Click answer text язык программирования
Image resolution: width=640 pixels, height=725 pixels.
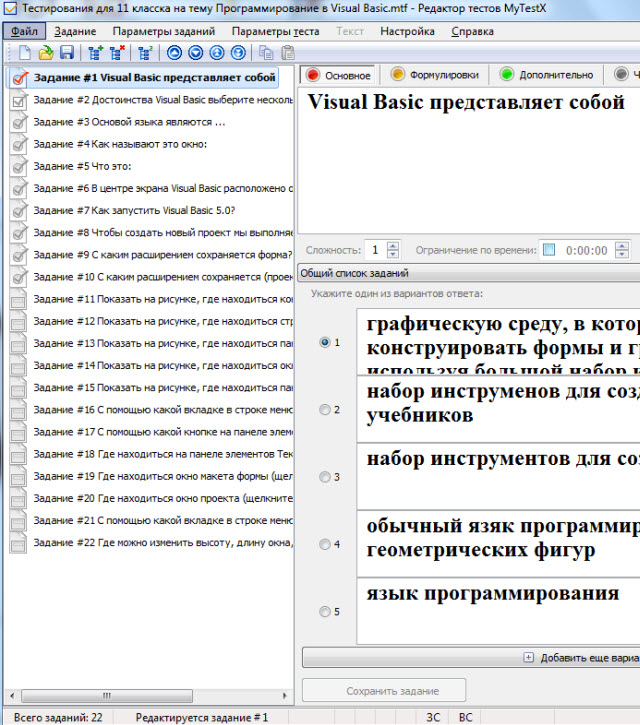[x=493, y=593]
